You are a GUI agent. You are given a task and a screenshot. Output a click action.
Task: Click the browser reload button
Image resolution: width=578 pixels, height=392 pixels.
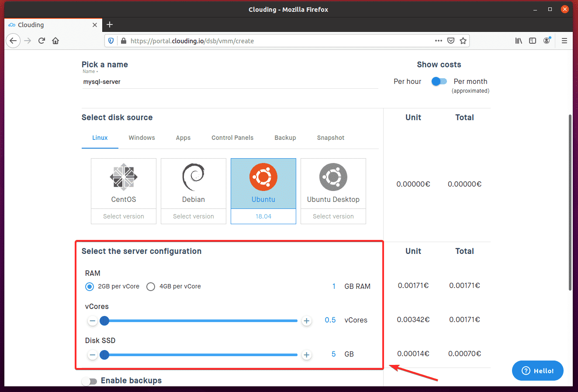point(42,41)
